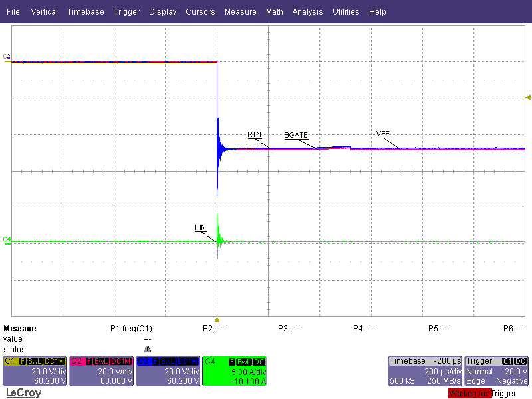This screenshot has width=532, height=399.
Task: Open the Cursors menu
Action: [200, 11]
